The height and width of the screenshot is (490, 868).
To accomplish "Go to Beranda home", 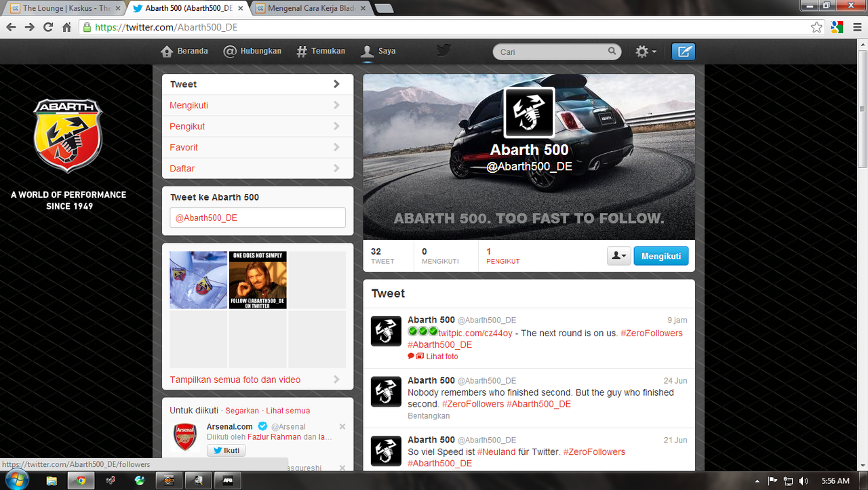I will pos(184,52).
